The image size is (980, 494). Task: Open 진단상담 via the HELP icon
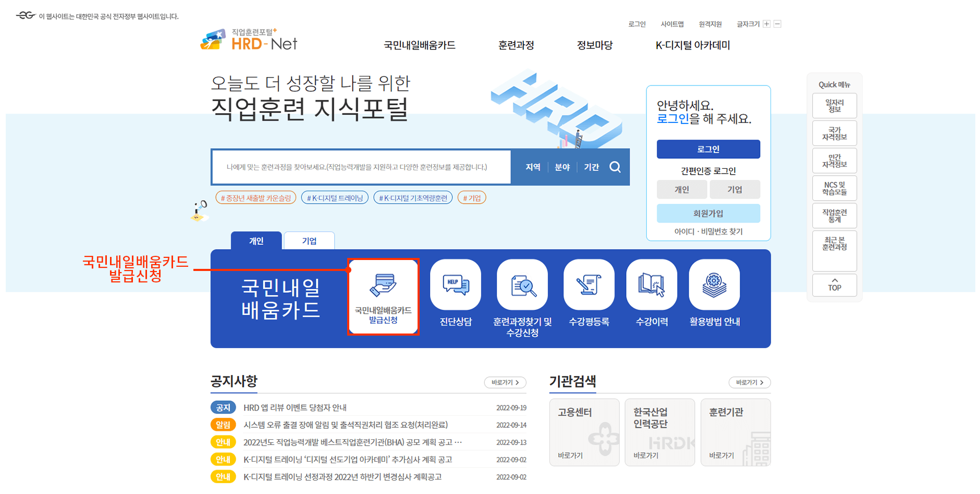[x=455, y=284]
